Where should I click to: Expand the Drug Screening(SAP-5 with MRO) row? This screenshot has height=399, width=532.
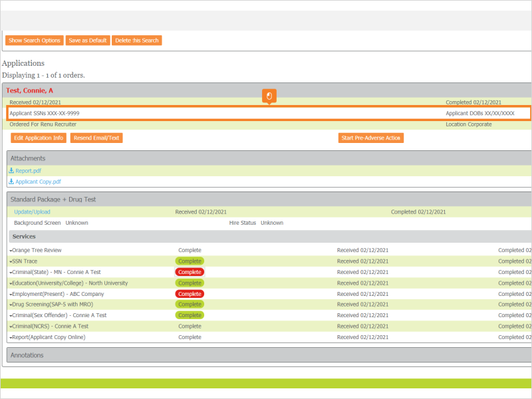(9, 304)
